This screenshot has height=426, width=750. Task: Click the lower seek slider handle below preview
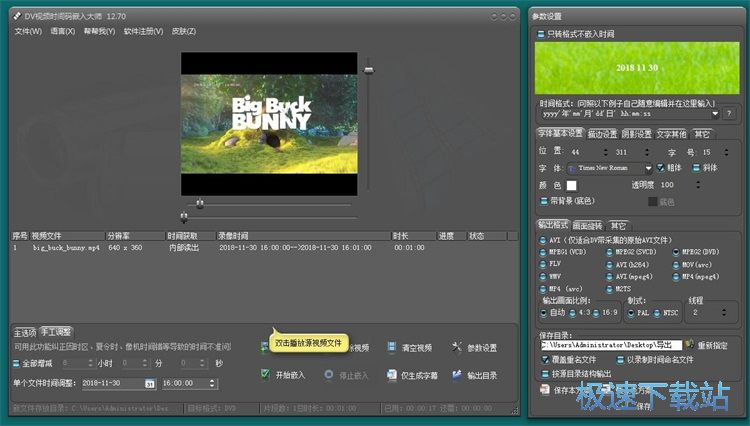coord(184,218)
